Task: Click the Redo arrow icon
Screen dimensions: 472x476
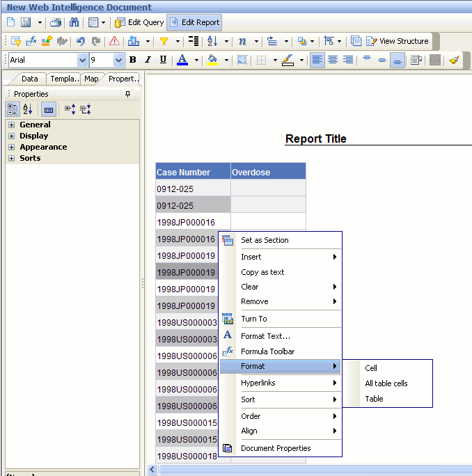Action: pyautogui.click(x=96, y=41)
